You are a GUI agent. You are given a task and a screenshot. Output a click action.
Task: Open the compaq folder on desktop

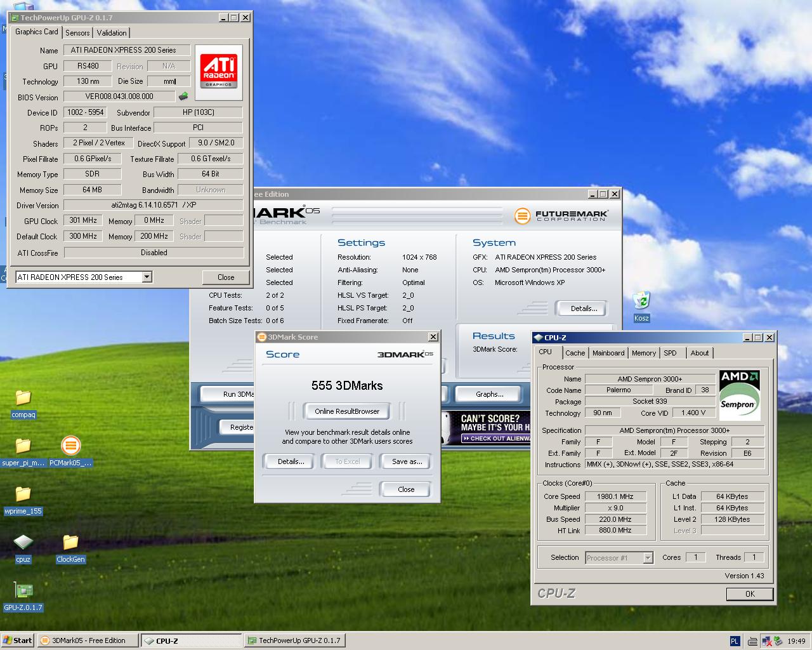click(23, 397)
